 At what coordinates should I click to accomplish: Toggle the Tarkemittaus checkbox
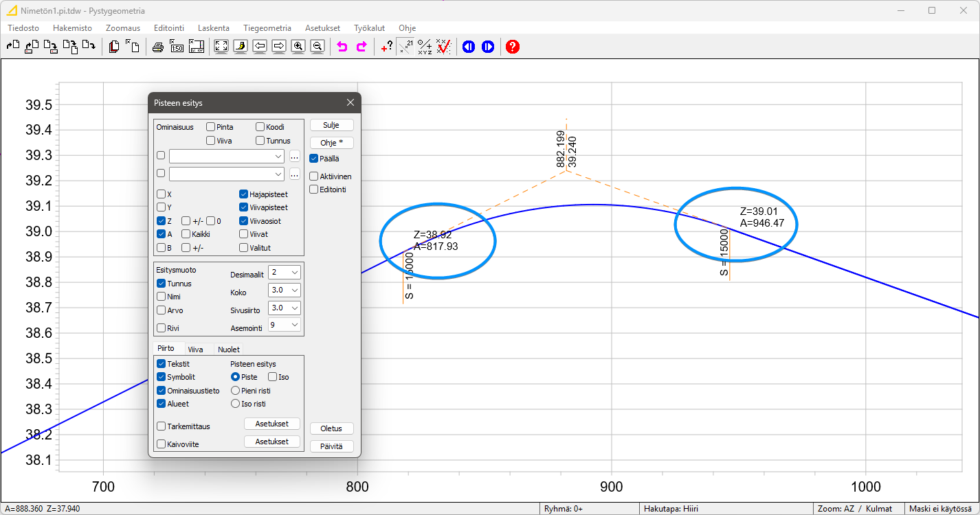pyautogui.click(x=162, y=426)
